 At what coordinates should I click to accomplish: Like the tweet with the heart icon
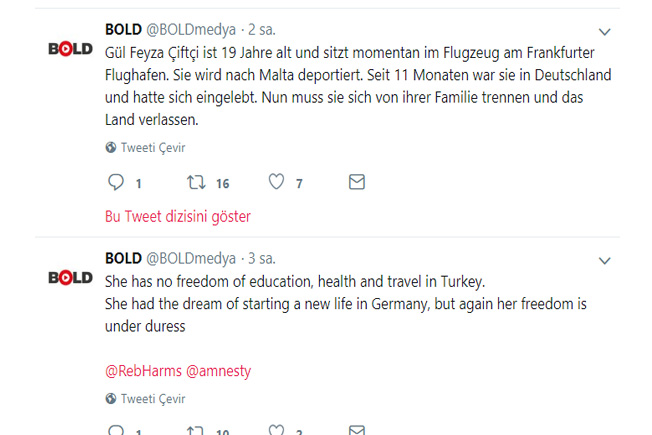[x=277, y=183]
